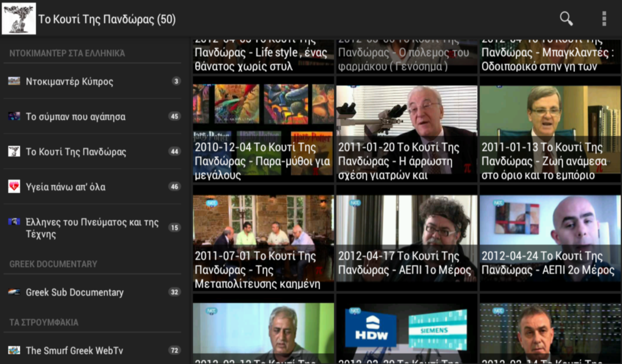Viewport: 622px width, 364px height.
Task: Select Το Κουτί Της Πανδώρας in sidebar
Action: (92, 151)
